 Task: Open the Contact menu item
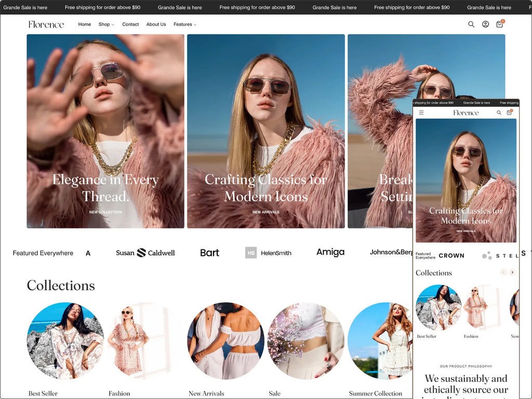point(130,24)
